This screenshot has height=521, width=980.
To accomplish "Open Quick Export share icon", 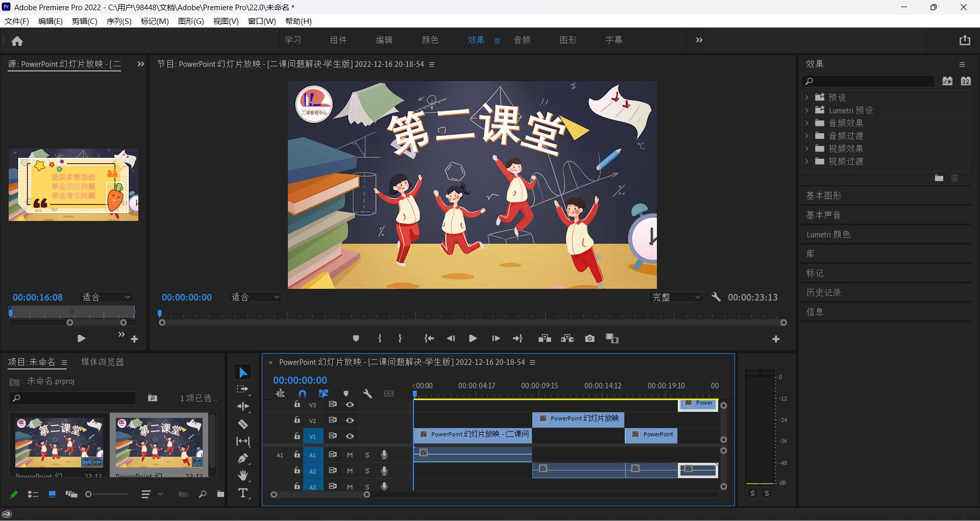I will click(x=964, y=40).
